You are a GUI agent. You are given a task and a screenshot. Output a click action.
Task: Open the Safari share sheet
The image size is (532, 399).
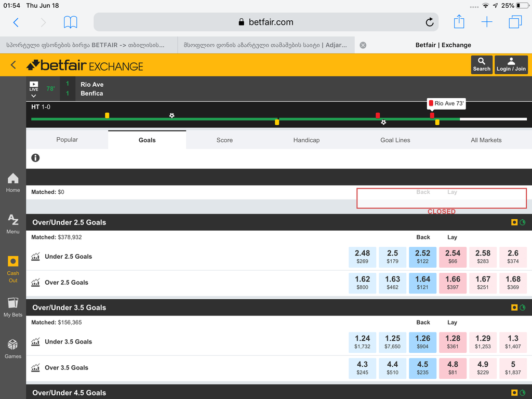point(459,22)
